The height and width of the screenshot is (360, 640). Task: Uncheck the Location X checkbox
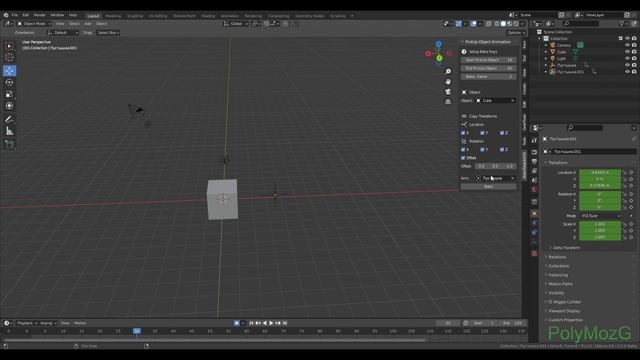[463, 133]
